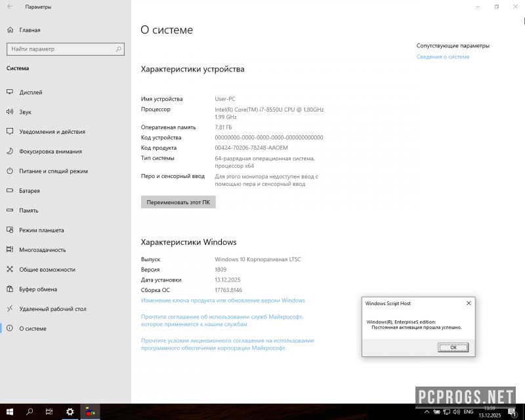
Task: Click Переименовать этот ПК button
Action: 178,202
